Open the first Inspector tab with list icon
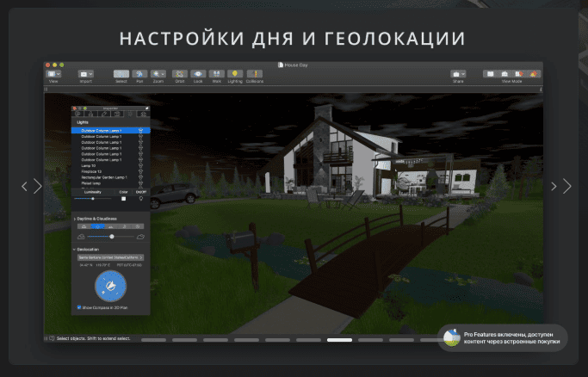Image resolution: width=588 pixels, height=377 pixels. pos(78,114)
